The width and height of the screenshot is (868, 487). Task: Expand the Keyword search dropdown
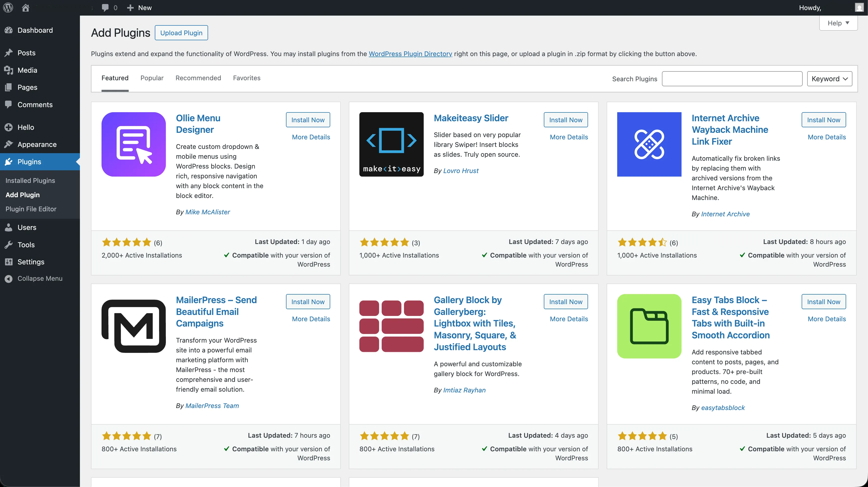point(829,78)
